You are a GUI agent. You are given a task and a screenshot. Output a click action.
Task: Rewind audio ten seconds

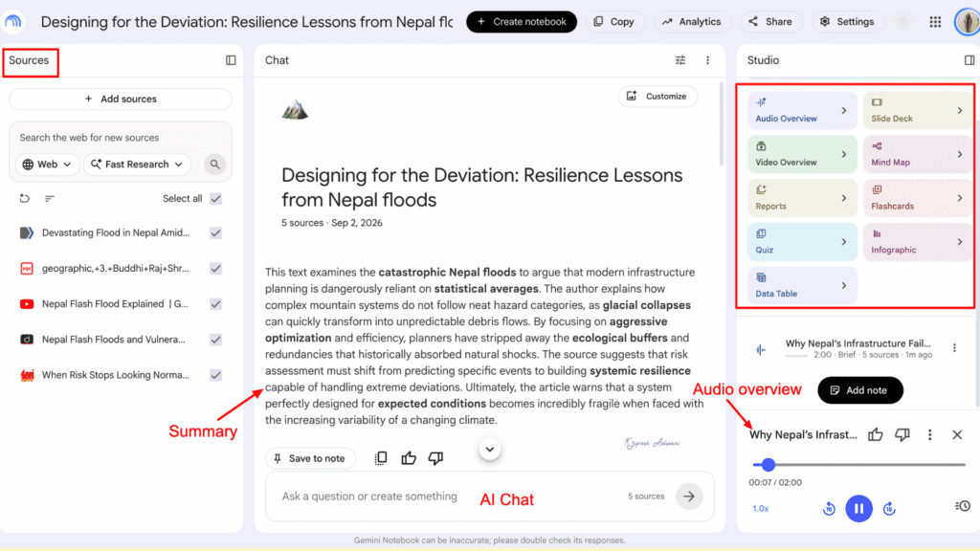coord(829,509)
